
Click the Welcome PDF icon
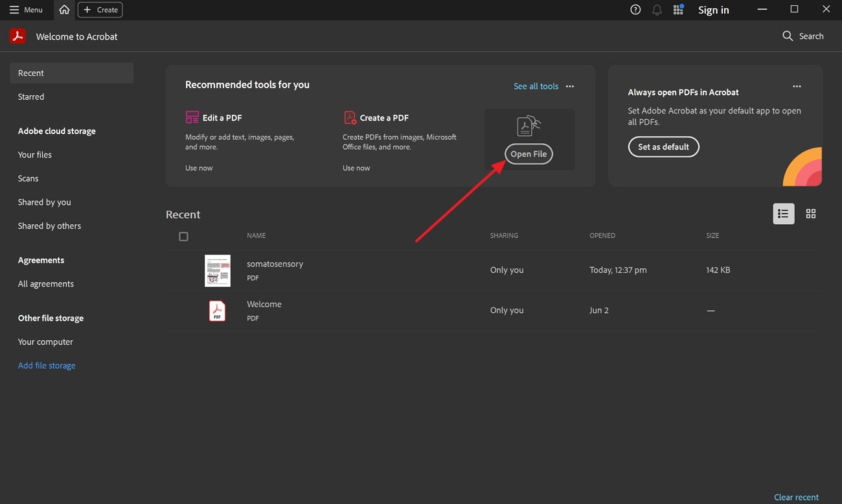tap(218, 311)
